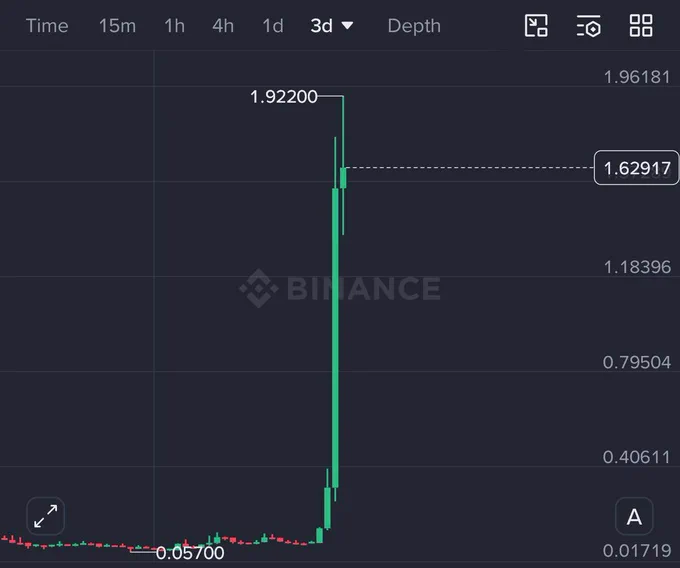Switch to the 15m interval
Viewport: 680px width, 568px height.
click(x=118, y=26)
